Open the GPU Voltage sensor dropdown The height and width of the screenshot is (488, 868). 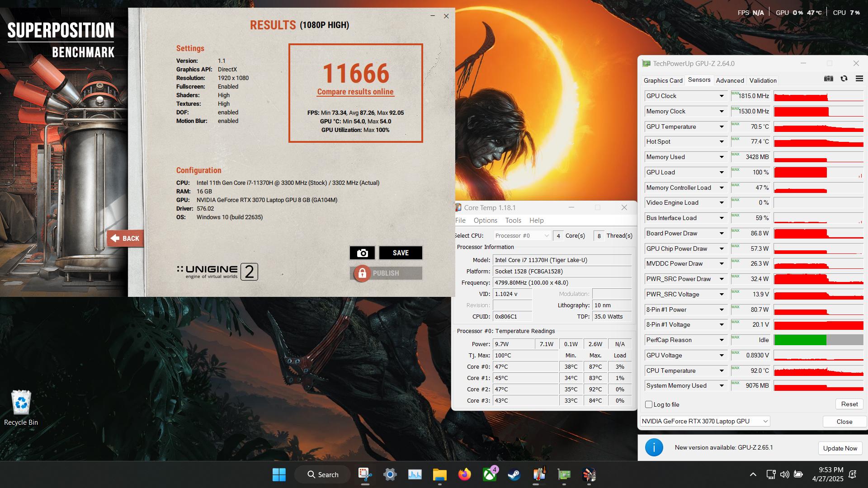click(x=722, y=355)
